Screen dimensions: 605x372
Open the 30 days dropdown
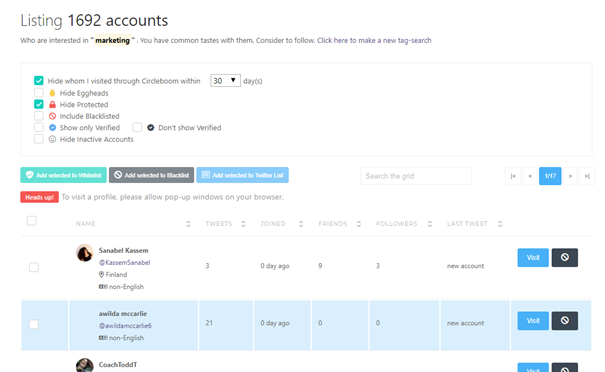225,81
